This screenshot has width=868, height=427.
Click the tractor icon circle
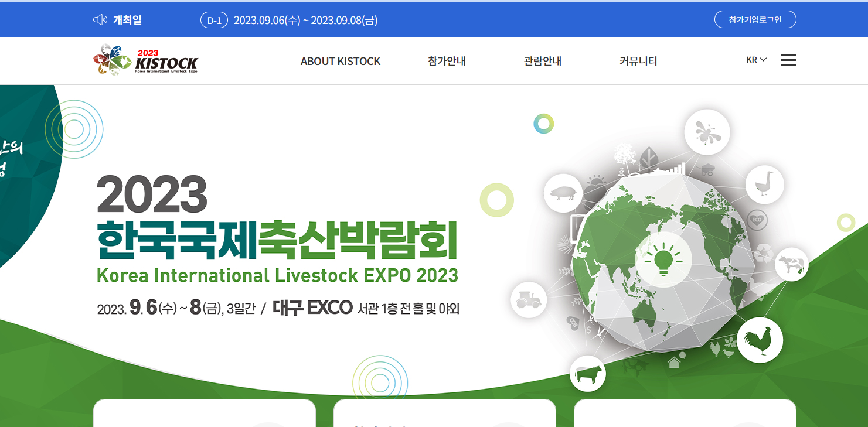[x=529, y=300]
